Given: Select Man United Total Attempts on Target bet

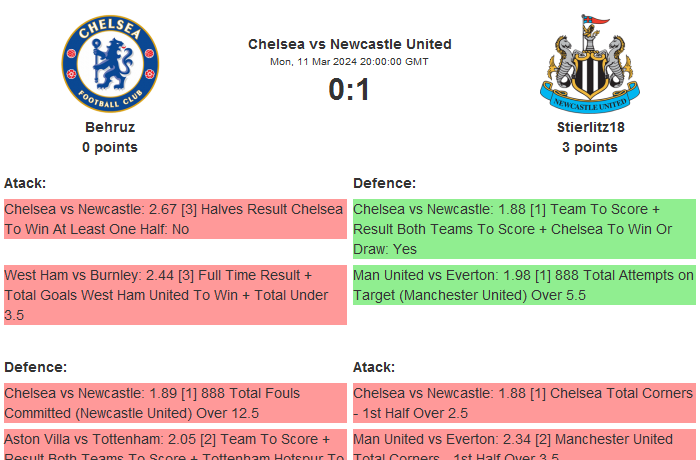Looking at the screenshot, I should click(523, 284).
